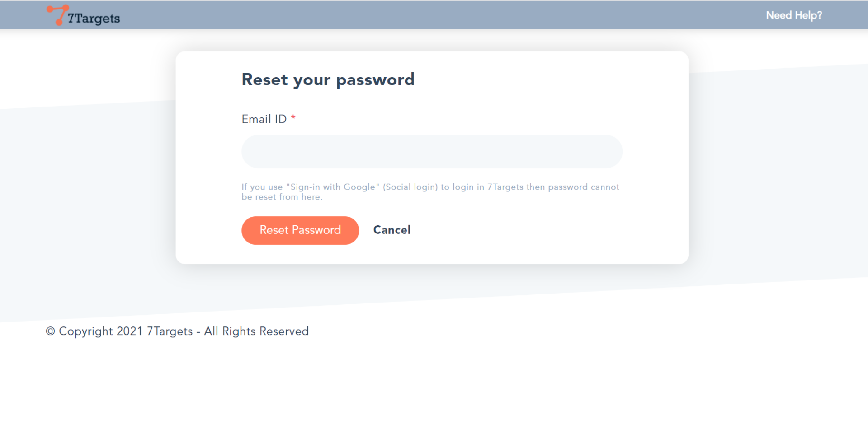Click the 7Targets brand name text
Viewport: 868px width, 429px height.
[x=94, y=19]
